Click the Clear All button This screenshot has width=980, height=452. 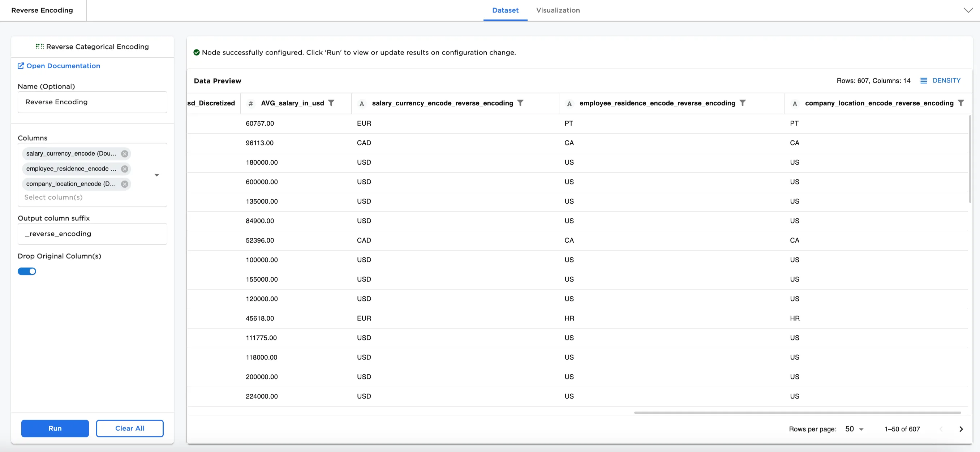pyautogui.click(x=130, y=428)
